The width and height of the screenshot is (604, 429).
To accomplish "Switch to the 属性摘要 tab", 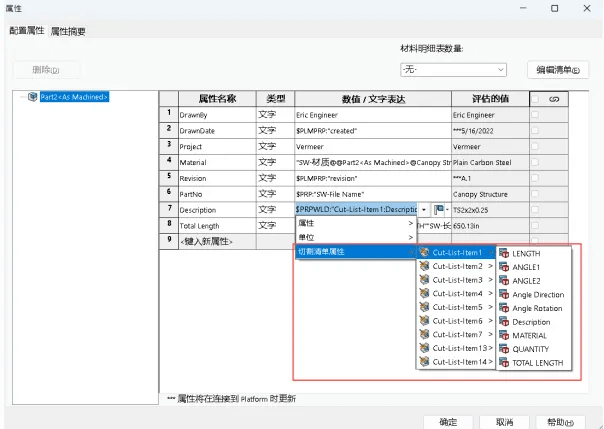I will point(68,31).
